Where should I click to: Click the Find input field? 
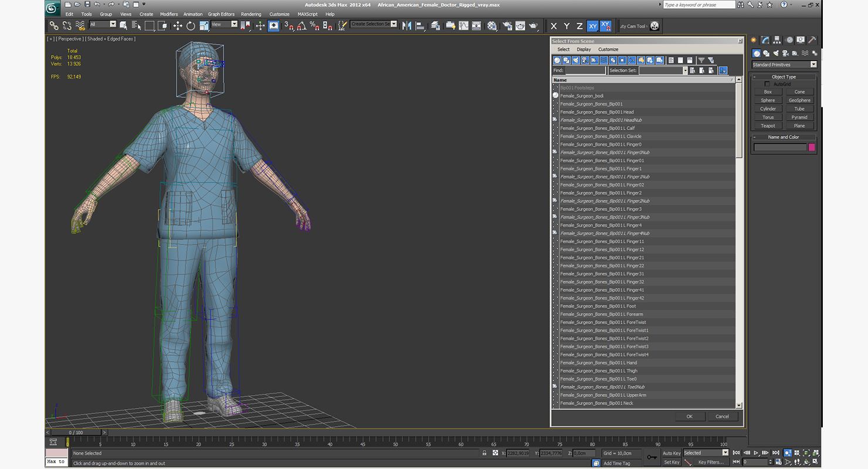click(585, 70)
